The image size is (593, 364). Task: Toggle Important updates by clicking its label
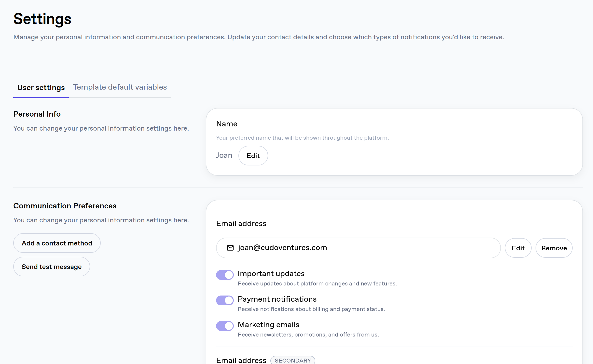click(271, 273)
